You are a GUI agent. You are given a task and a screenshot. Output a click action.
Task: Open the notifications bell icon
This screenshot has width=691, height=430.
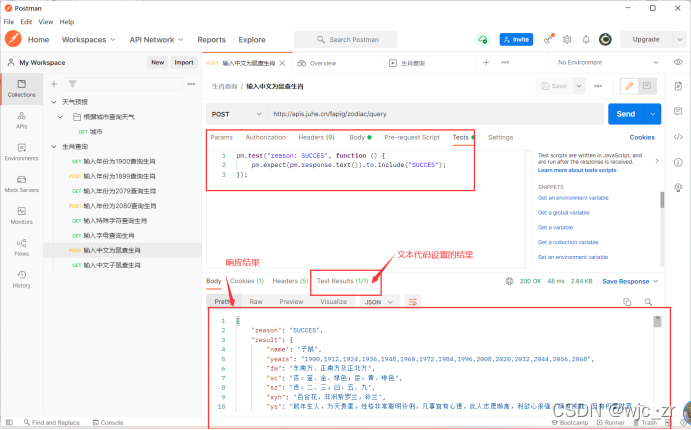586,39
